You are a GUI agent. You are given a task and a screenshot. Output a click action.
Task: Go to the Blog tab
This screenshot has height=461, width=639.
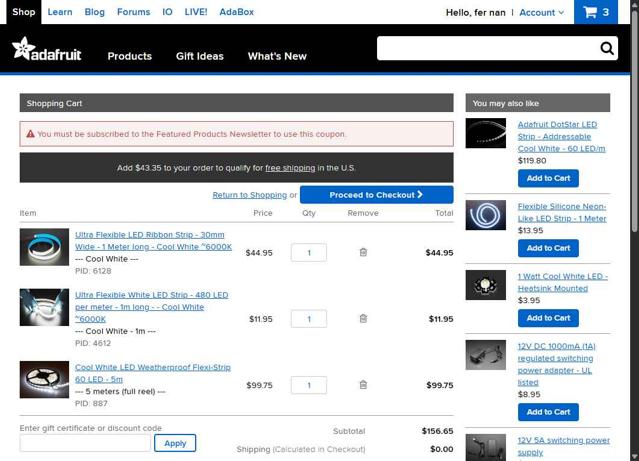tap(95, 12)
